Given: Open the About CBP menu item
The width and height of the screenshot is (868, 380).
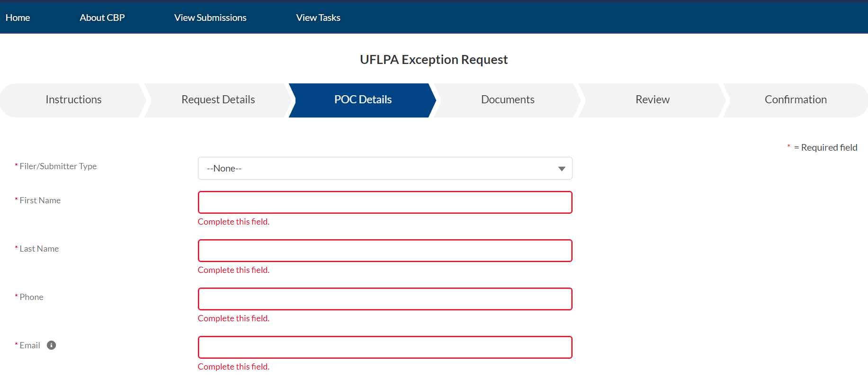Looking at the screenshot, I should tap(102, 18).
